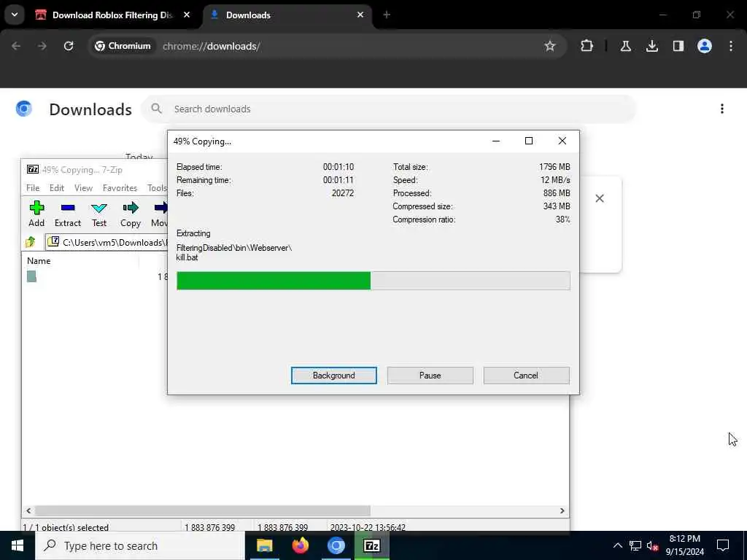Bookmark this page with the star icon

click(x=550, y=46)
